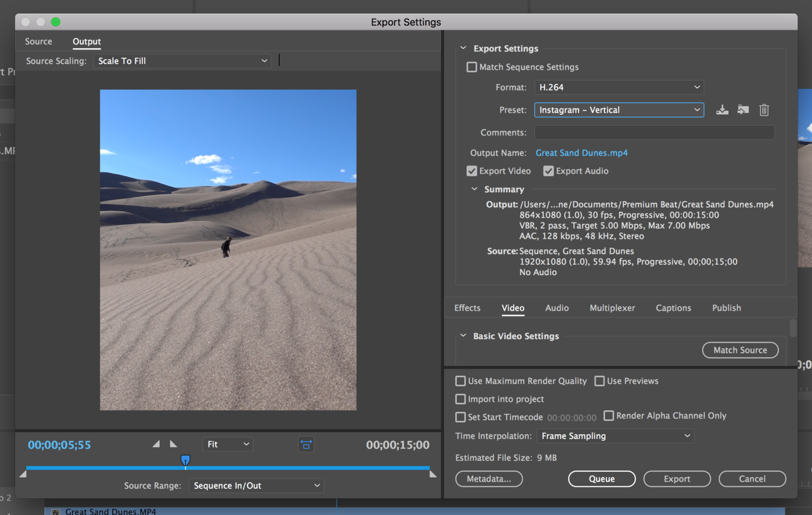Click the Import Preset icon
The width and height of the screenshot is (812, 515).
[743, 110]
